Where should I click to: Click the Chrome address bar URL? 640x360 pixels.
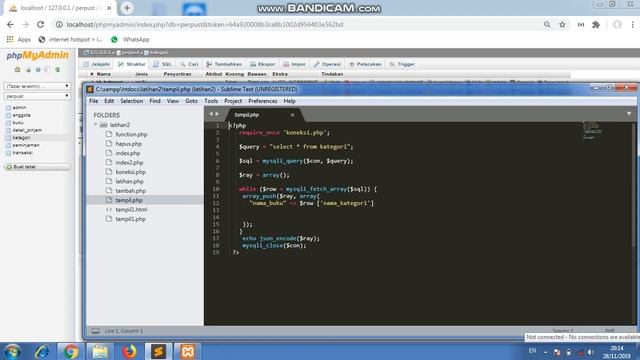[x=204, y=24]
